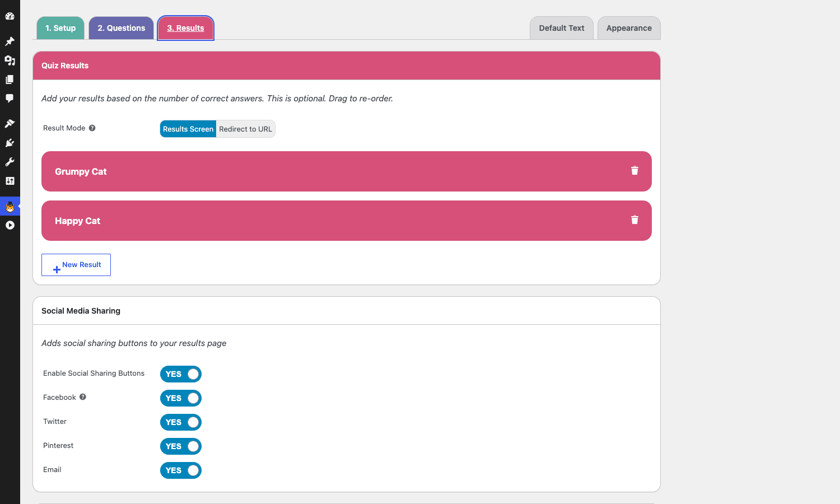Screen dimensions: 840x504
Task: Click the Social Media Sharing section header
Action: coord(347,311)
